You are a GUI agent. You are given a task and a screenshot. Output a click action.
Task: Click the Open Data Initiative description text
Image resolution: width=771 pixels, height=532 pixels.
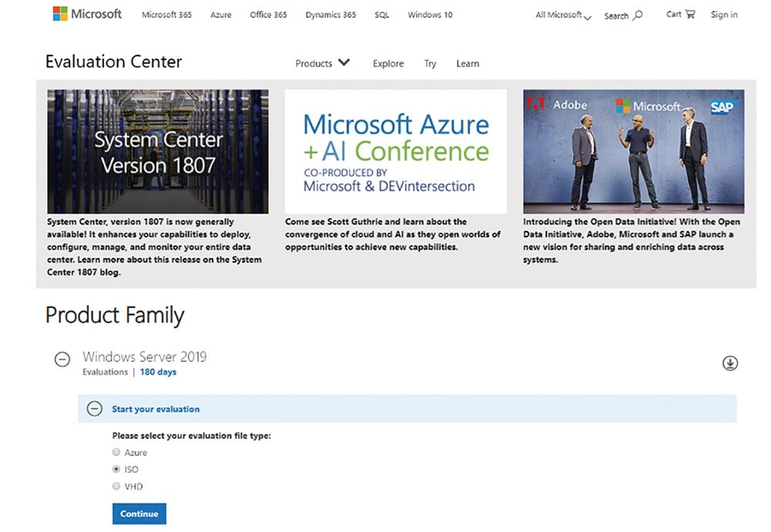click(x=631, y=241)
